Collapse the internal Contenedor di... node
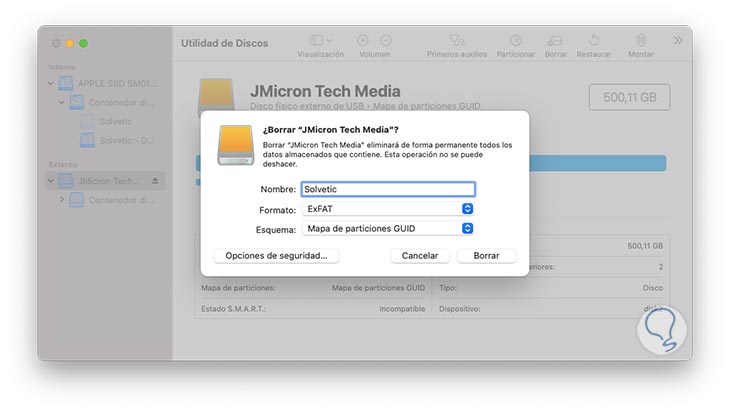Screen dimensions: 730x411 click(61, 102)
